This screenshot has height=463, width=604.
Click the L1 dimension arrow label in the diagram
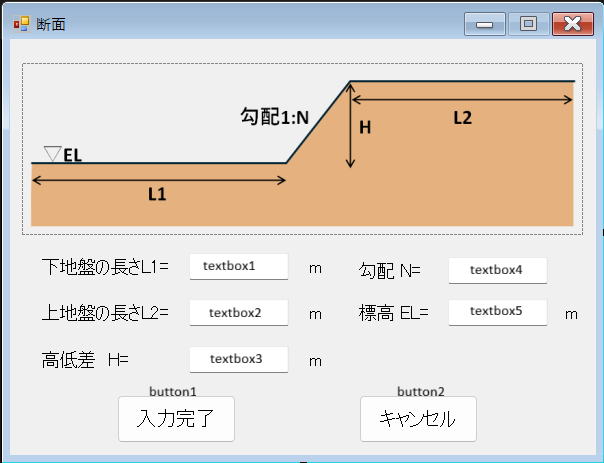(157, 195)
